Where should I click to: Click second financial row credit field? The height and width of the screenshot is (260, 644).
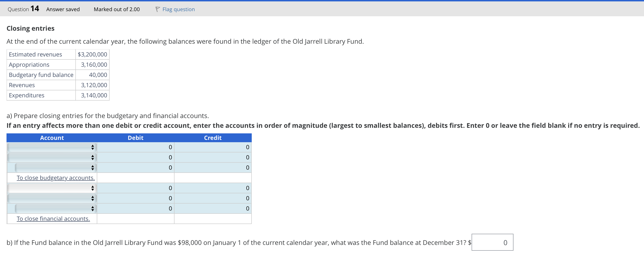[213, 198]
